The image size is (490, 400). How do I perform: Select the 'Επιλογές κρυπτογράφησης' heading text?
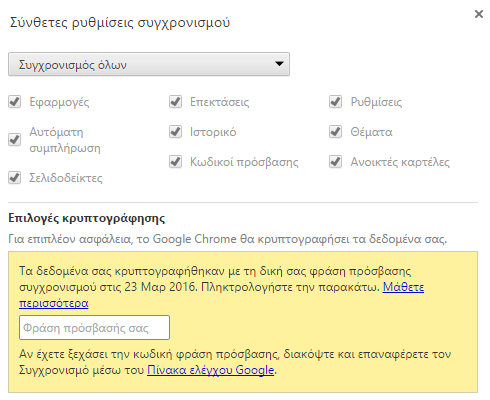pos(87,218)
